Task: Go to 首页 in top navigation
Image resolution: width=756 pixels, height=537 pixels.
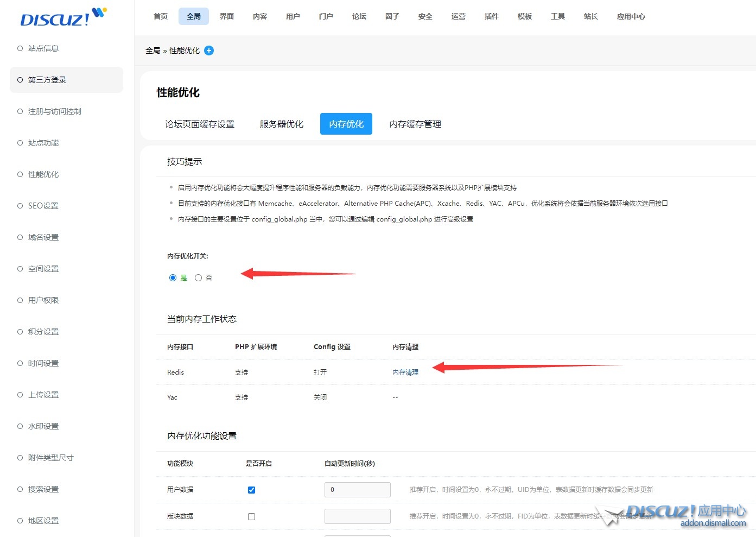Action: (x=161, y=17)
